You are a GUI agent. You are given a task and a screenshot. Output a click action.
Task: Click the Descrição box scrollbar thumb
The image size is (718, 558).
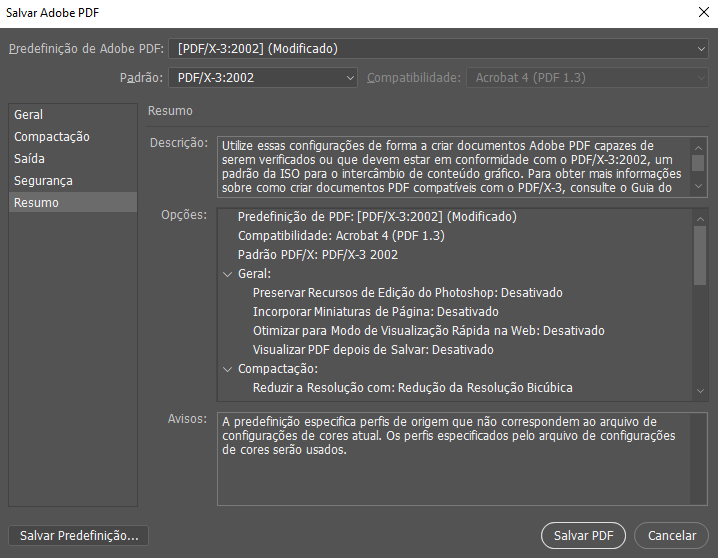point(699,163)
